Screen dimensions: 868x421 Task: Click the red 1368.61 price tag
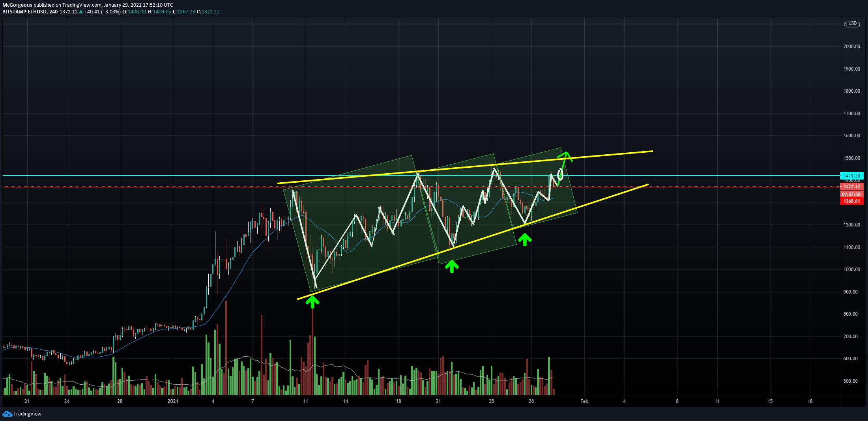click(852, 201)
